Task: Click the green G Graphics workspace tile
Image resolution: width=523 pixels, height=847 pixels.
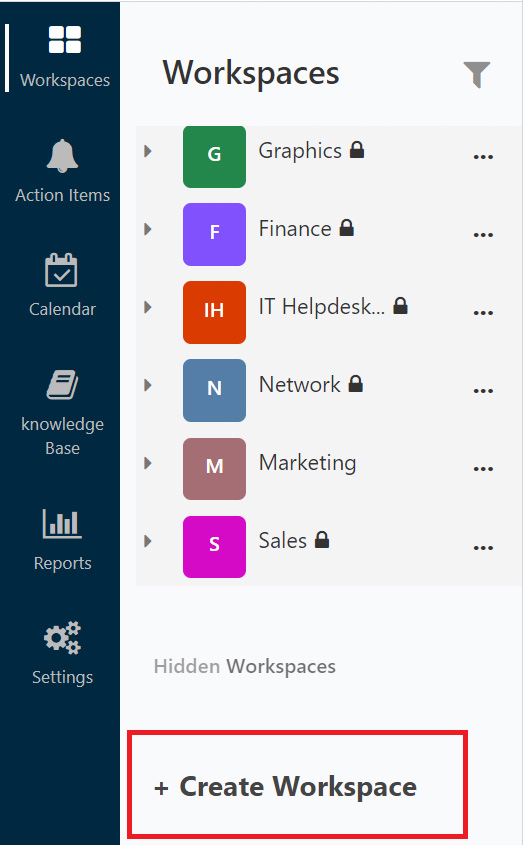Action: (x=214, y=157)
